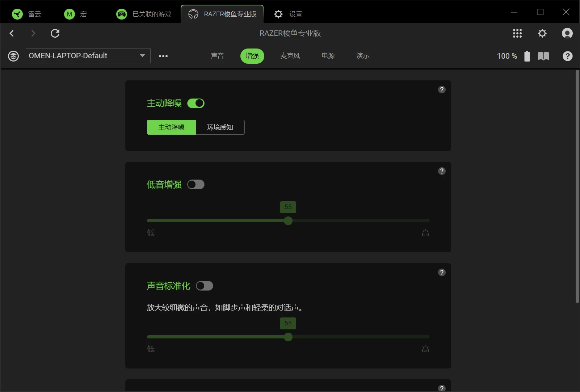Click the 主动降噪 heading label

[x=164, y=104]
